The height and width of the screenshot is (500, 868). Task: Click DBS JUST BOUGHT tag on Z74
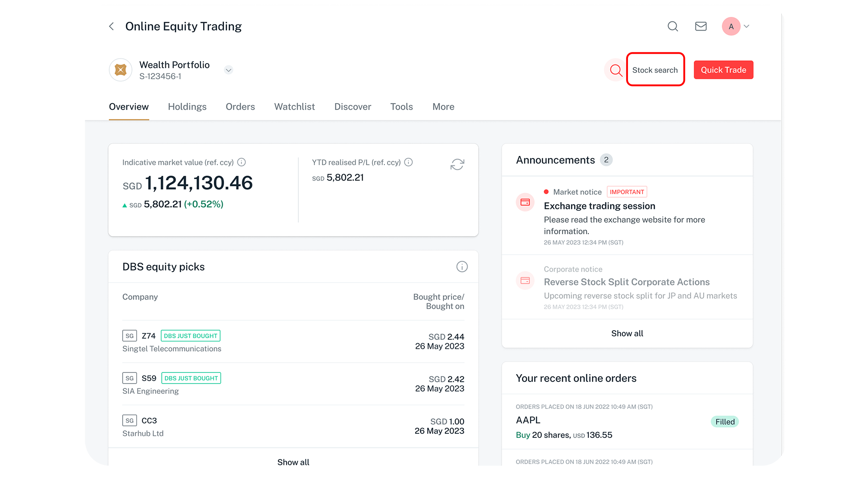pos(191,336)
